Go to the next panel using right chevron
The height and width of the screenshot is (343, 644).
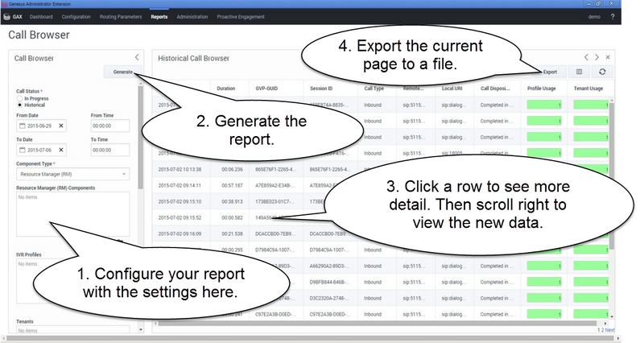(597, 57)
